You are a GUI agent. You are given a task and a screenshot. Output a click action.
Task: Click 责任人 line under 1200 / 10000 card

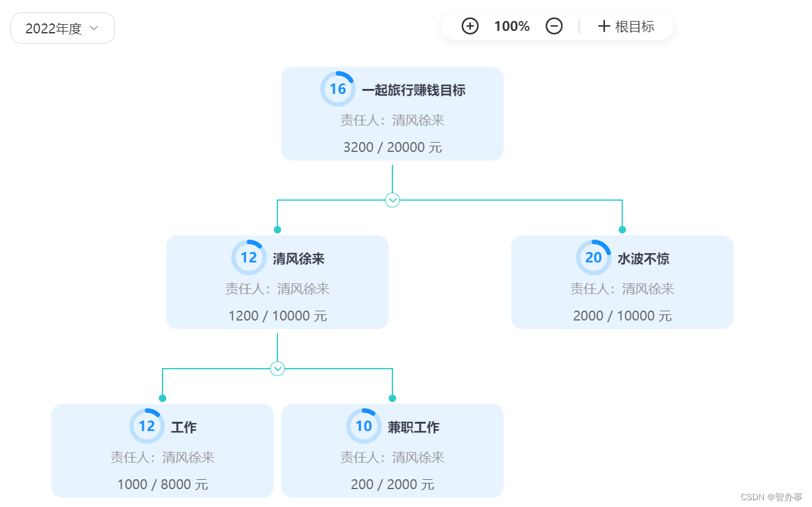pyautogui.click(x=277, y=289)
